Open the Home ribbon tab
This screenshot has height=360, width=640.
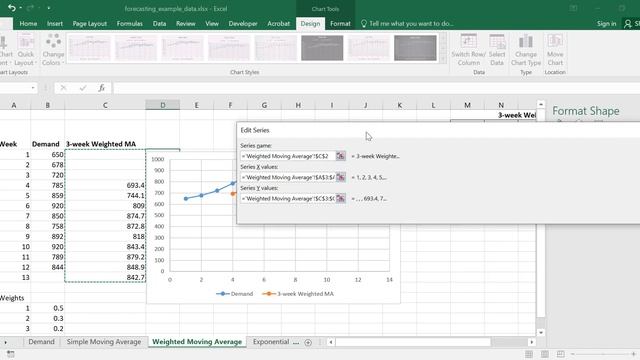pos(28,24)
